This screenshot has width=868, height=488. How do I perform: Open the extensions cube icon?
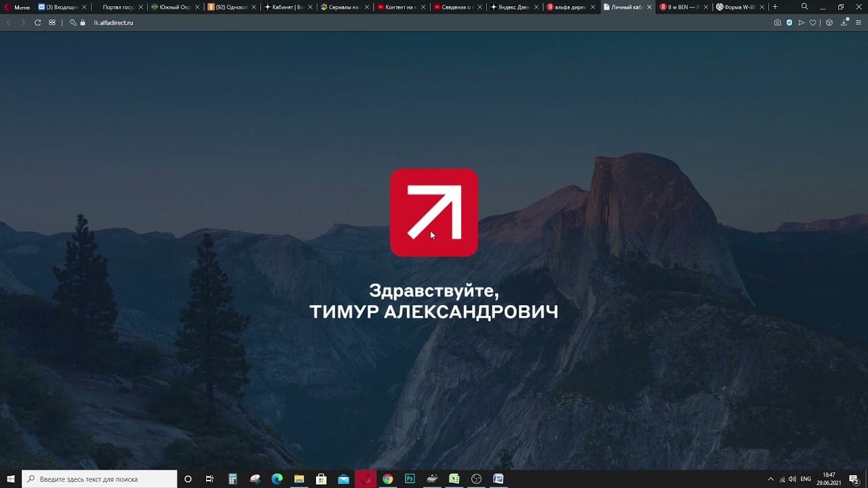click(829, 22)
